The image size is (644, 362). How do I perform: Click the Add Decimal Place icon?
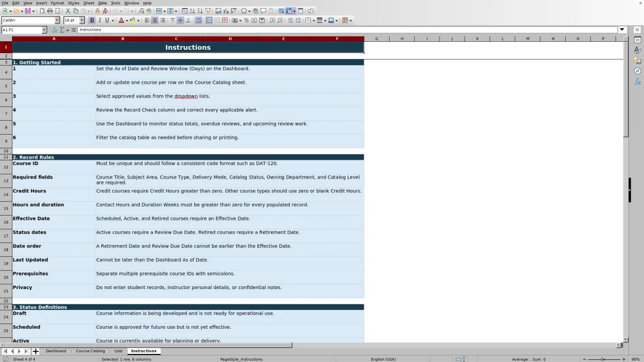tap(273, 20)
